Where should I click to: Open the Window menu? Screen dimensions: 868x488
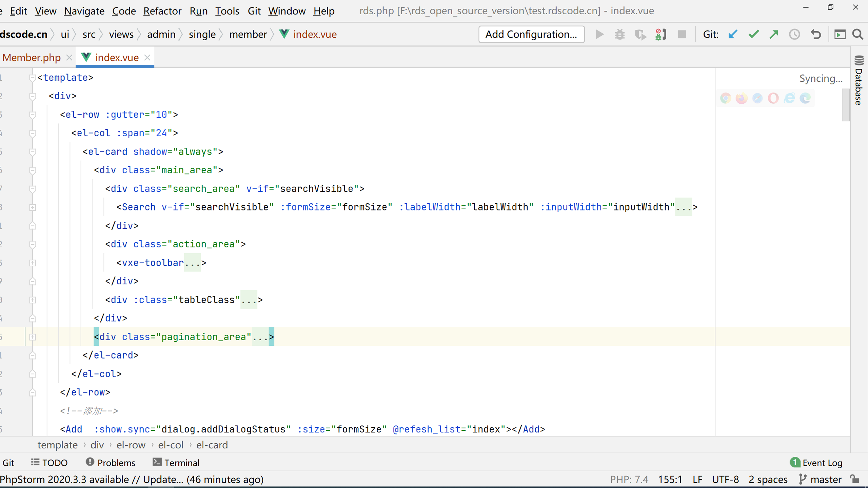coord(287,11)
